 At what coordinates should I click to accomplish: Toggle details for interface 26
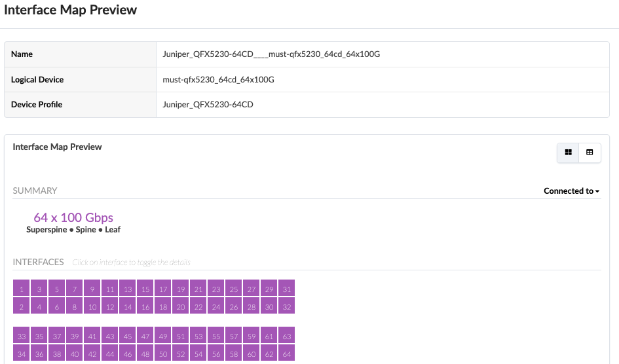click(234, 306)
